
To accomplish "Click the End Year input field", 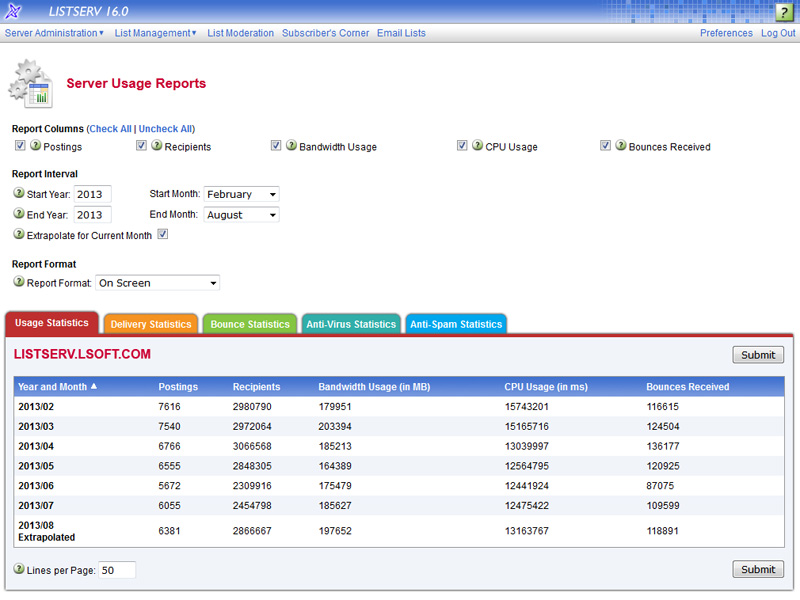I will pos(92,215).
